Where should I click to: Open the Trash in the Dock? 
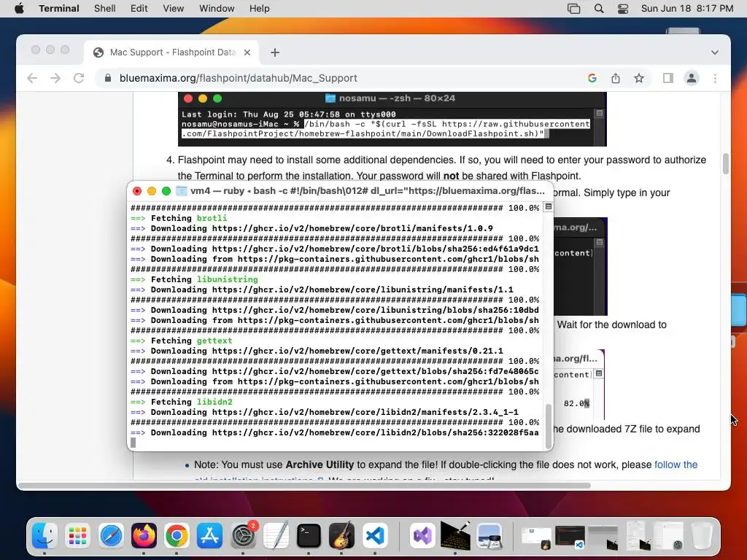701,535
